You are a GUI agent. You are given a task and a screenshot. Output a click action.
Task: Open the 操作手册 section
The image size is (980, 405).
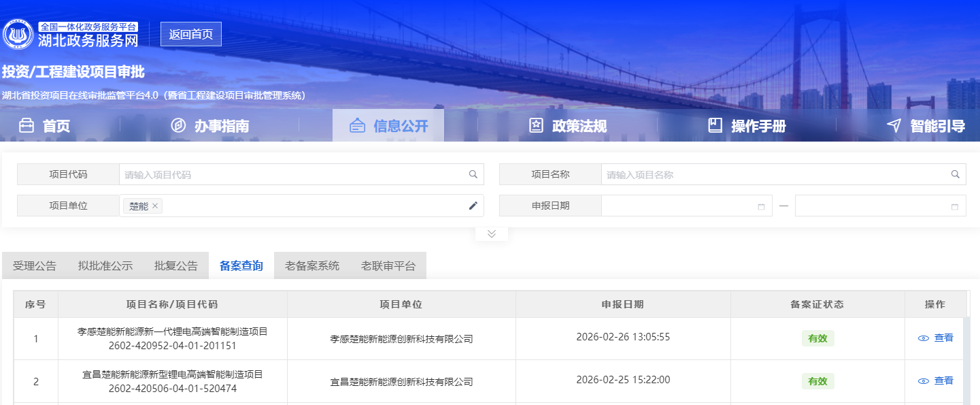(747, 126)
